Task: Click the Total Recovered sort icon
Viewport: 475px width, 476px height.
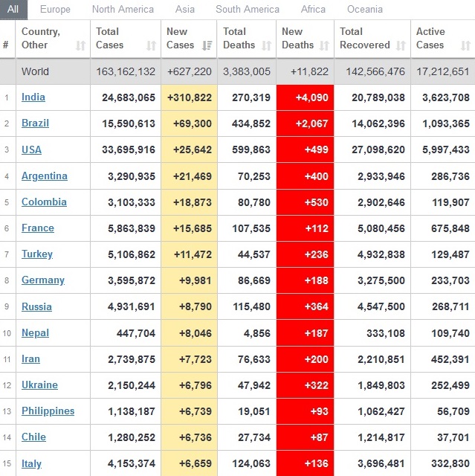Action: (x=401, y=45)
